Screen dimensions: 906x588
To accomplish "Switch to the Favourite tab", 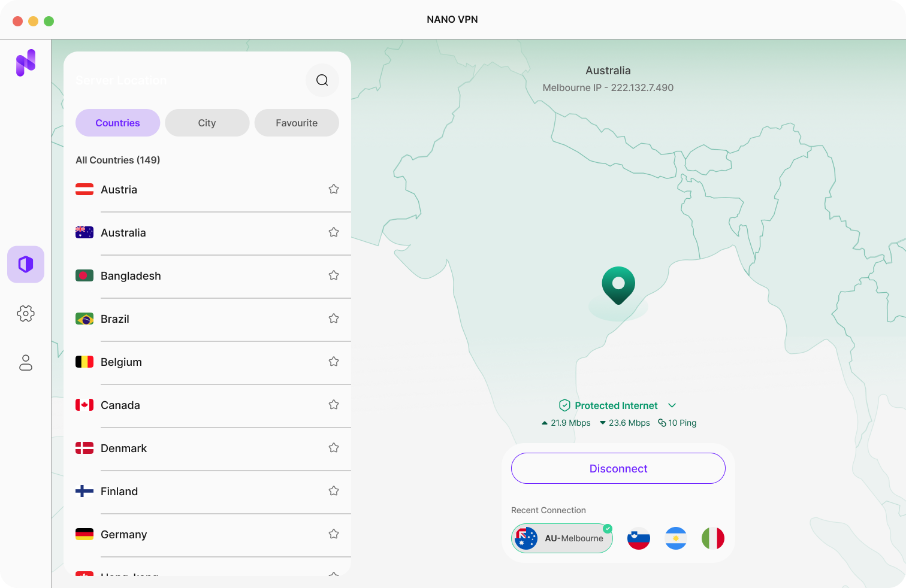I will [x=297, y=123].
